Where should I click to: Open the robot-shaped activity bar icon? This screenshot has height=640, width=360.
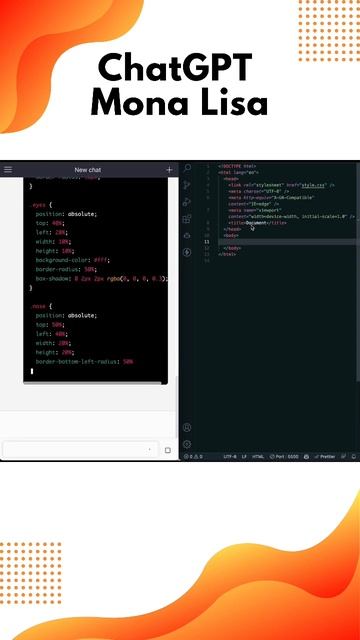tap(187, 236)
